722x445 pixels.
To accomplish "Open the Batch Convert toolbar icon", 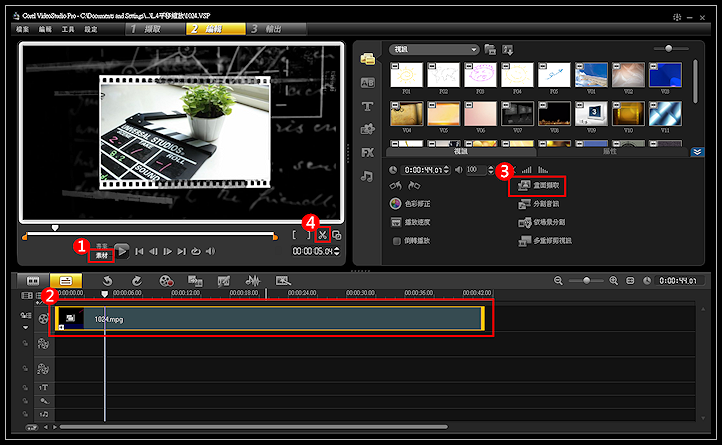I will pos(195,281).
